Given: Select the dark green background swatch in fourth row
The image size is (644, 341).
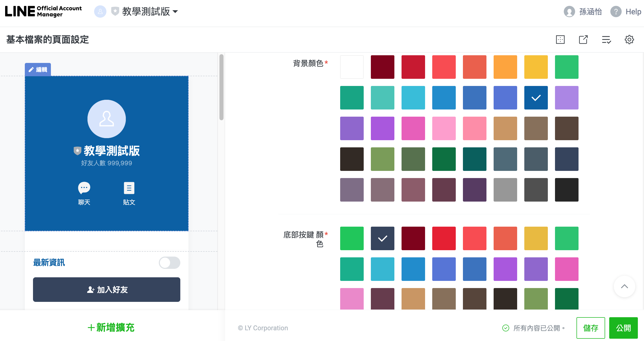Looking at the screenshot, I should [444, 159].
